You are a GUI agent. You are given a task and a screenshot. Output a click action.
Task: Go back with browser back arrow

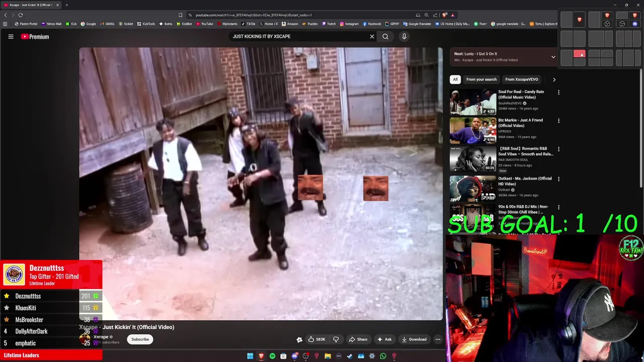point(6,15)
